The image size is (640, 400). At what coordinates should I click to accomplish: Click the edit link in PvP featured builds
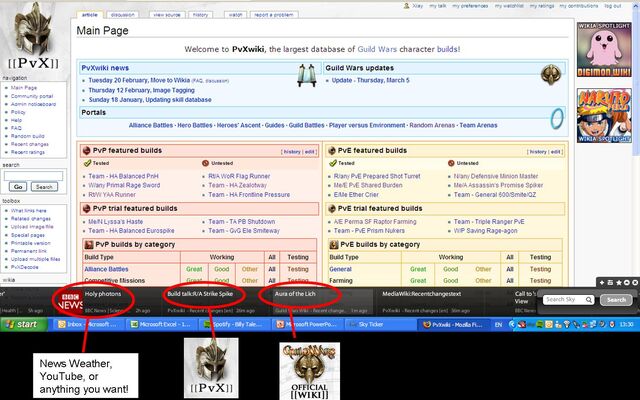click(x=309, y=152)
